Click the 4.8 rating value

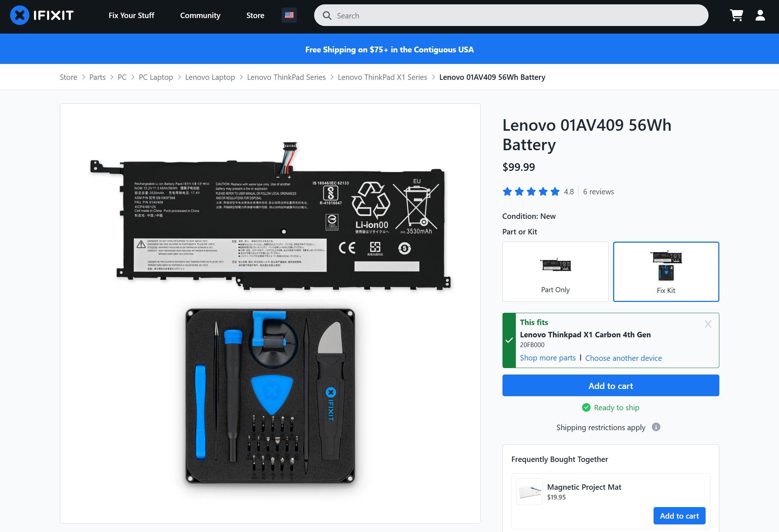(569, 191)
